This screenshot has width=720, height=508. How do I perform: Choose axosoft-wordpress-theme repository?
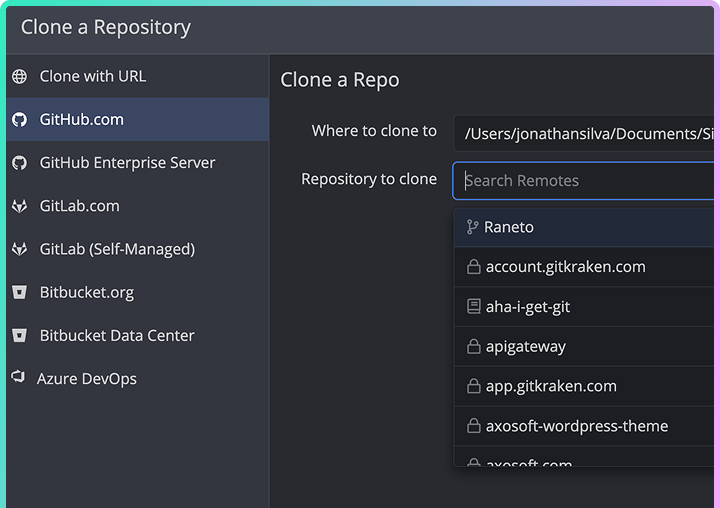click(x=576, y=426)
